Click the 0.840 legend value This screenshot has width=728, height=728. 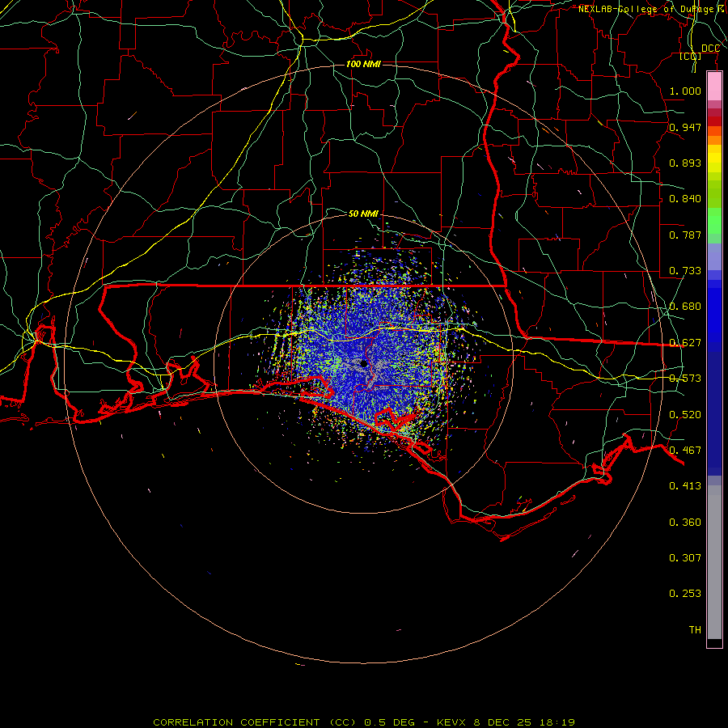click(x=685, y=199)
